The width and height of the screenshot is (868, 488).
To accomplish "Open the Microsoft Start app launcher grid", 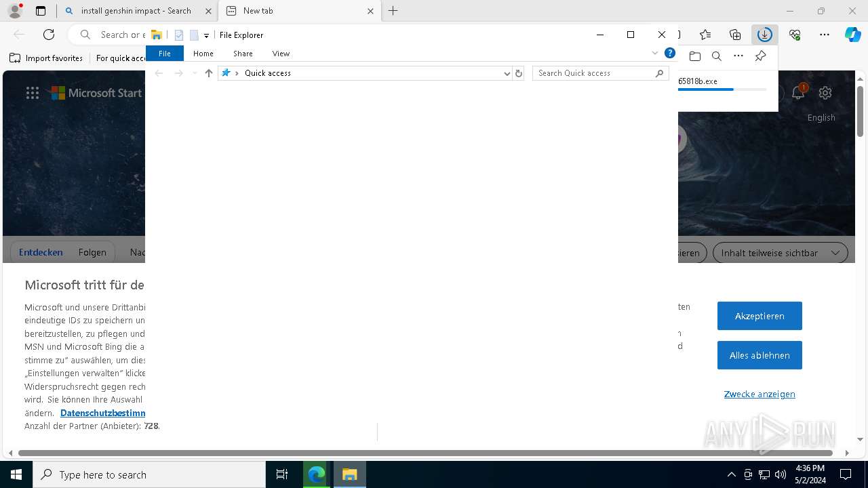I will [x=33, y=93].
